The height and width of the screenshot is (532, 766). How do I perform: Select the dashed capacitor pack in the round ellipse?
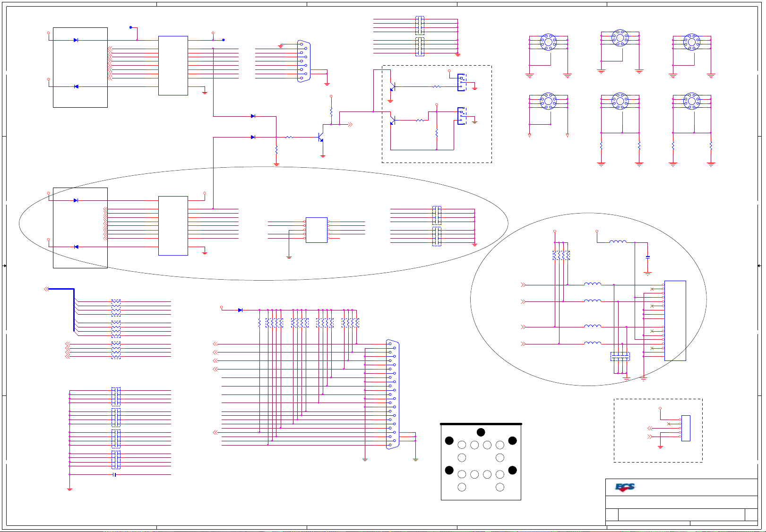tap(620, 357)
